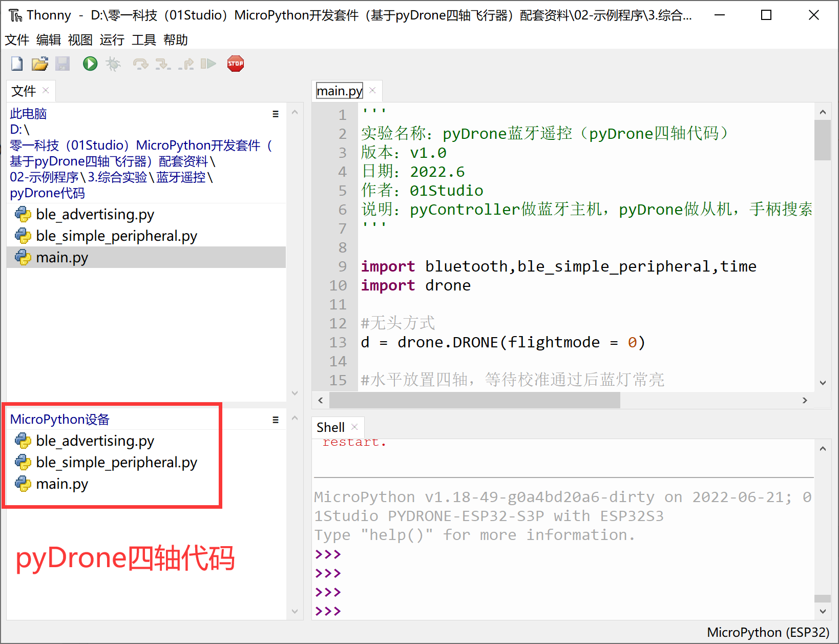Select the ble_advertising.py icon under MicroPython设备
The height and width of the screenshot is (644, 839).
point(23,441)
